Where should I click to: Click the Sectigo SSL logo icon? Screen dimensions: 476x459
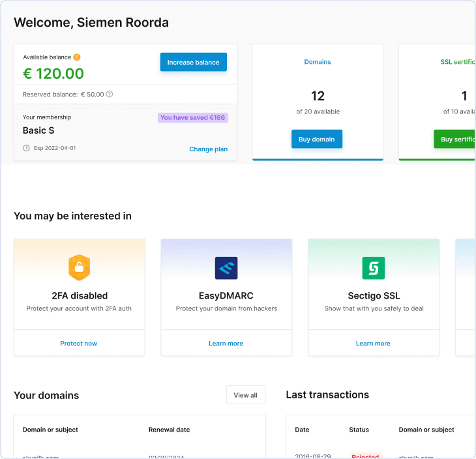coord(374,267)
